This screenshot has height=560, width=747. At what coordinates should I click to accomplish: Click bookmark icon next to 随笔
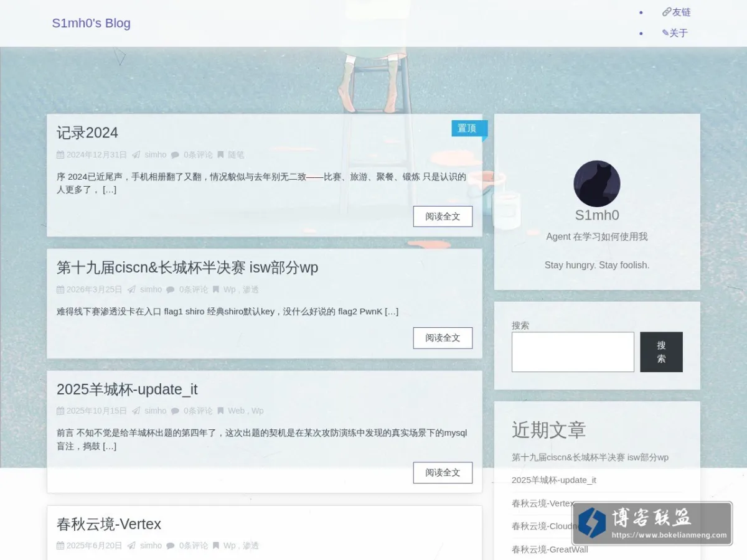click(220, 155)
